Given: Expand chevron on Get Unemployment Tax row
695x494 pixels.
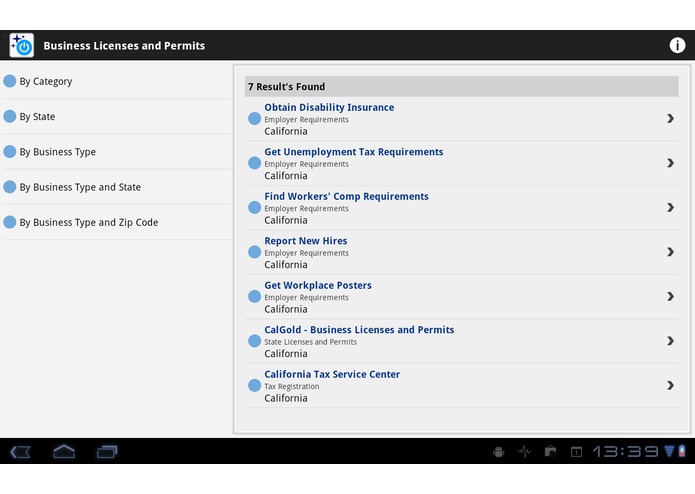Looking at the screenshot, I should pos(670,163).
